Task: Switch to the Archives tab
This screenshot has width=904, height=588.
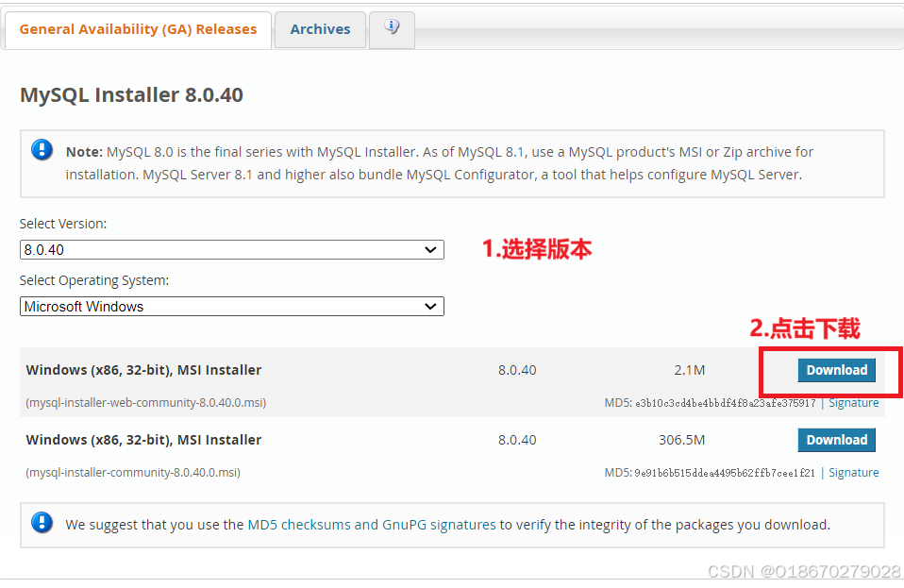Action: (320, 29)
